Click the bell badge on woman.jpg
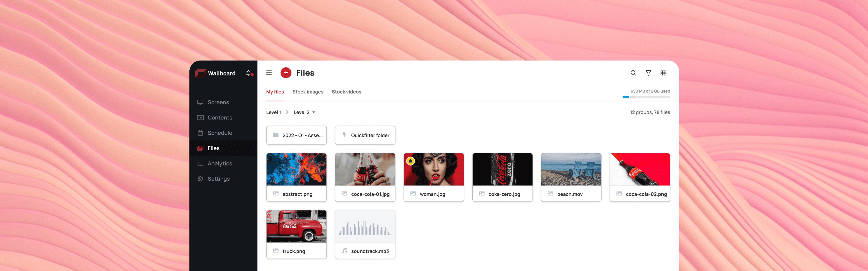Viewport: 868px width, 271px height. point(410,161)
